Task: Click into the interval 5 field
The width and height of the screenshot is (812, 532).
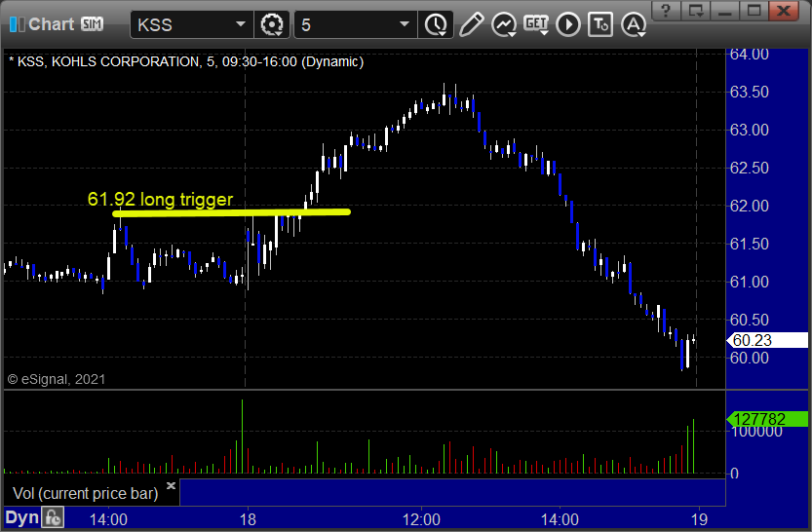Action: [x=355, y=24]
